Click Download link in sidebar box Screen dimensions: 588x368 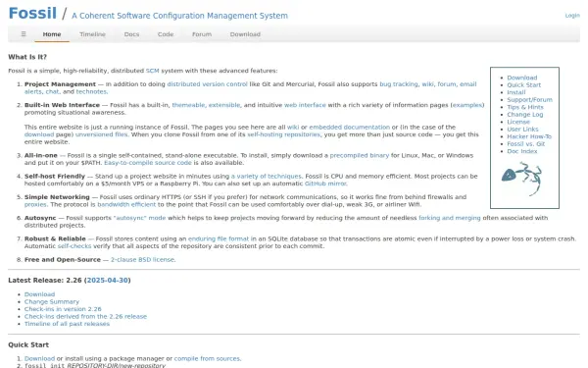coord(522,78)
